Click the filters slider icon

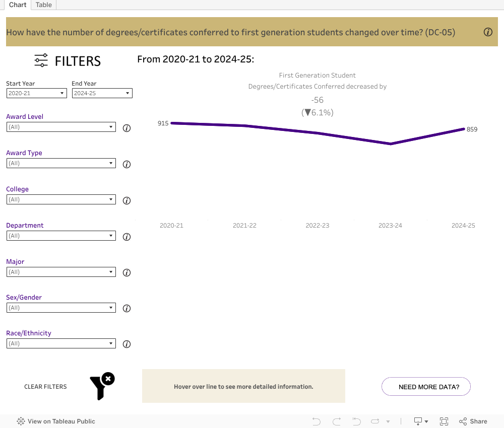pos(41,61)
